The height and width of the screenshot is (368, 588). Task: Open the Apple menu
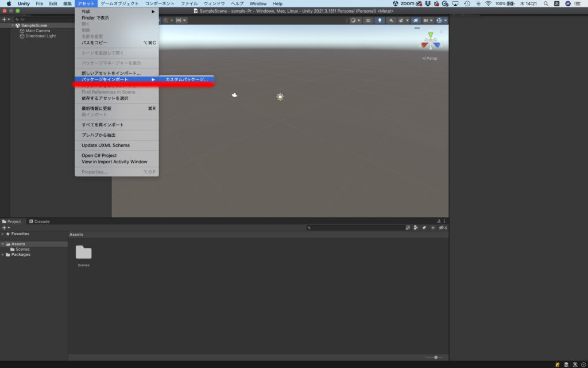pyautogui.click(x=9, y=4)
